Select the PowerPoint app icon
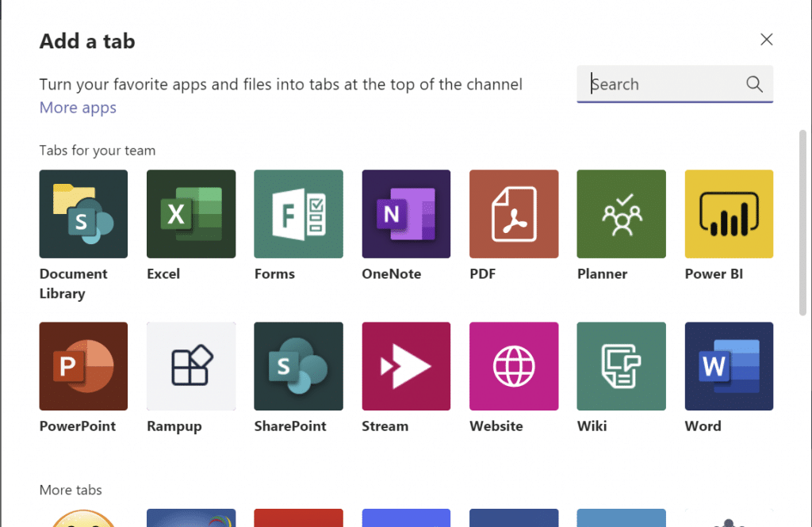This screenshot has height=527, width=812. click(83, 366)
